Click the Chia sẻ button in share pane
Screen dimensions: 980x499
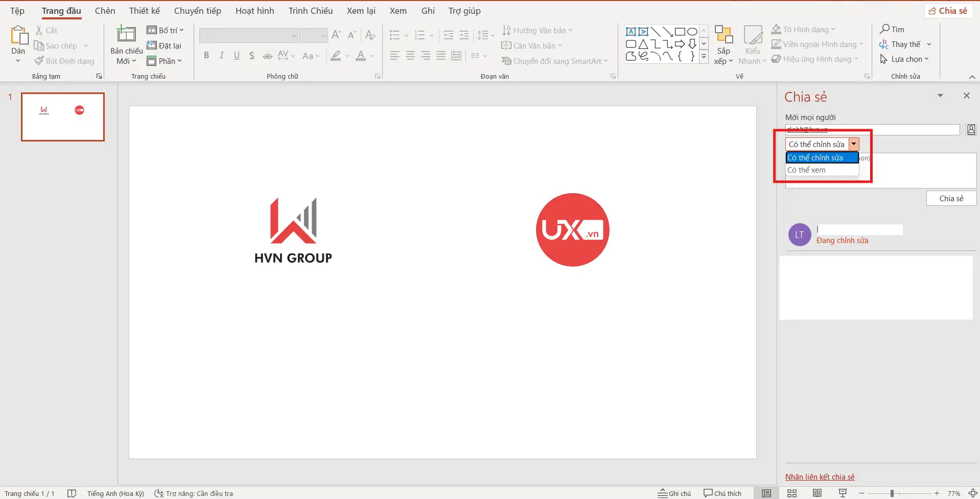pos(951,198)
